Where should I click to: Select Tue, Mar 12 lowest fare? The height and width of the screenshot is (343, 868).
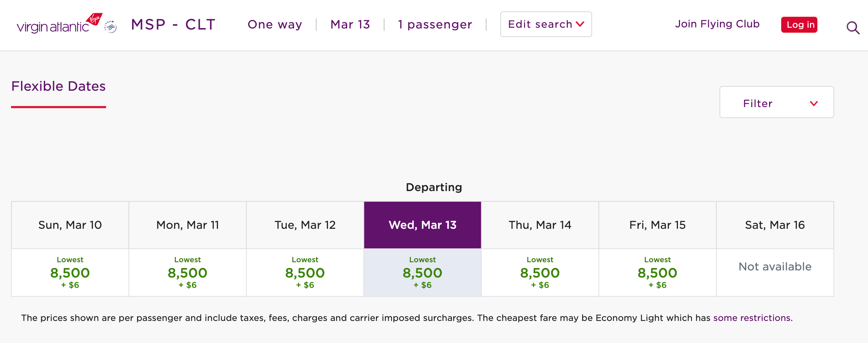coord(305,272)
